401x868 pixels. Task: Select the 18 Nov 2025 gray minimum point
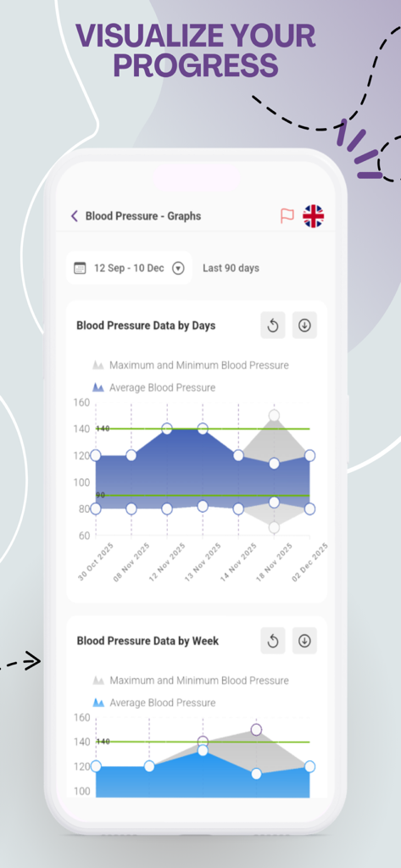pyautogui.click(x=274, y=527)
